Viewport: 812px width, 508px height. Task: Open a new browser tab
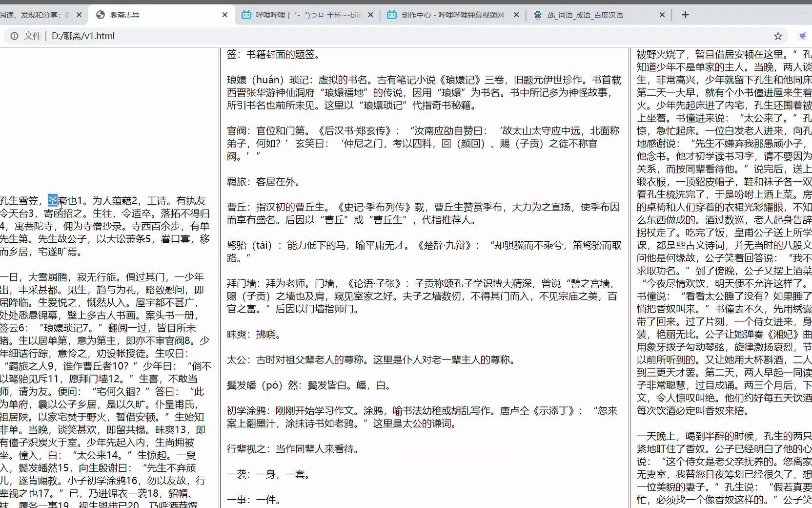pyautogui.click(x=685, y=15)
